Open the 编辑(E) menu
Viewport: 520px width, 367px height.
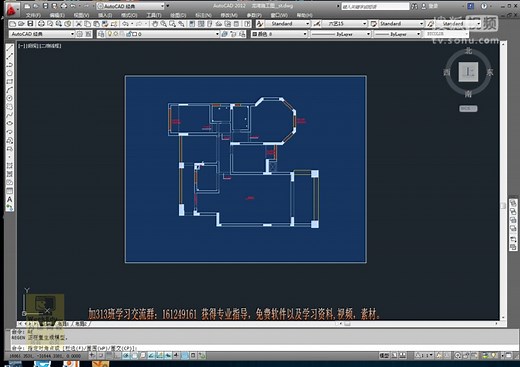coord(57,15)
